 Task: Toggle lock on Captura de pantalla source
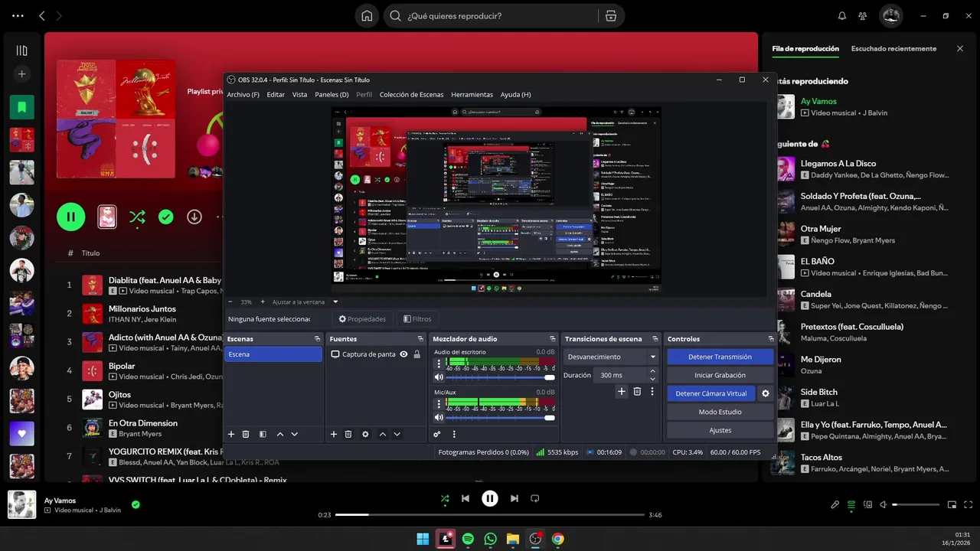(x=416, y=354)
